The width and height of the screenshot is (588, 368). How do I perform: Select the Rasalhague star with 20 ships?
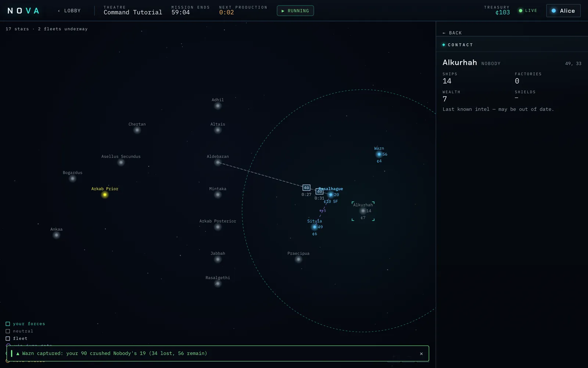tap(331, 195)
